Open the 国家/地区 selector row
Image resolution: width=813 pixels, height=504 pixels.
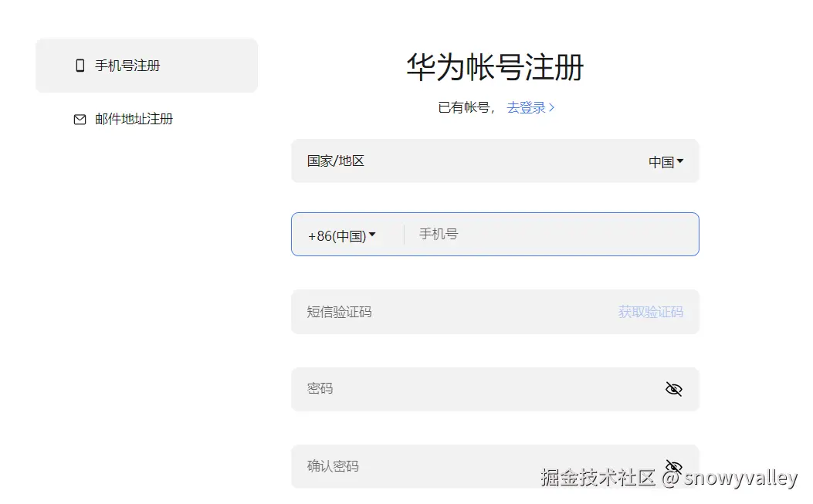[x=494, y=161]
